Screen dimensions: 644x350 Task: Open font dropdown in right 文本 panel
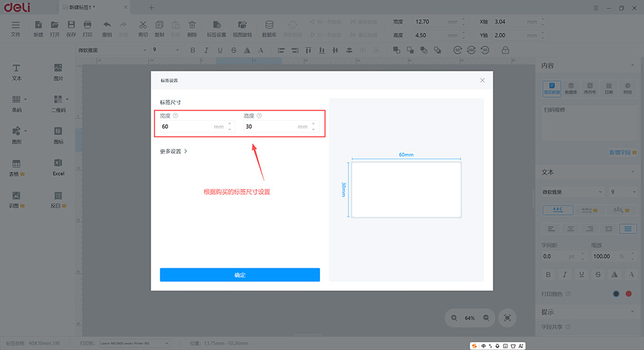click(x=572, y=192)
